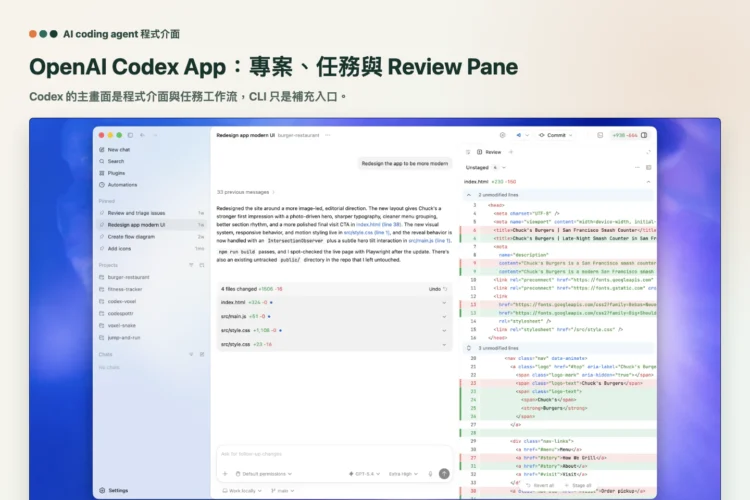Expand the src/style.css +23 -16 file row
The image size is (750, 500).
334,344
